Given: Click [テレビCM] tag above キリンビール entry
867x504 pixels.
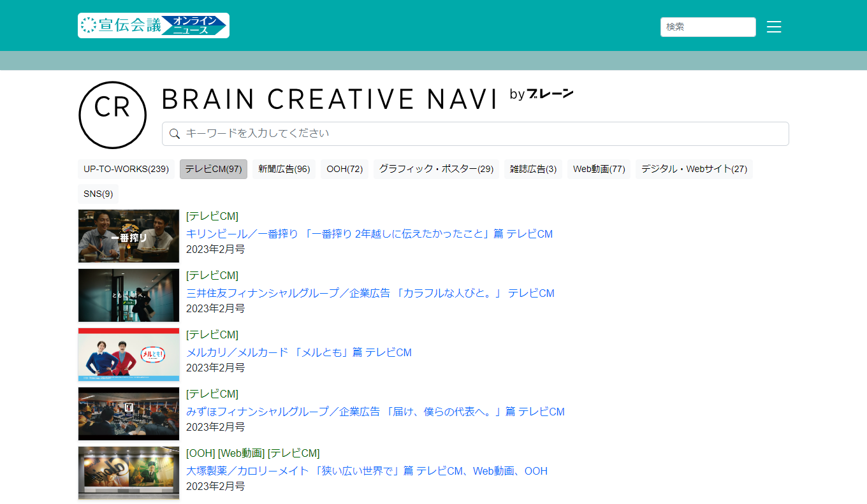Looking at the screenshot, I should click(x=212, y=216).
